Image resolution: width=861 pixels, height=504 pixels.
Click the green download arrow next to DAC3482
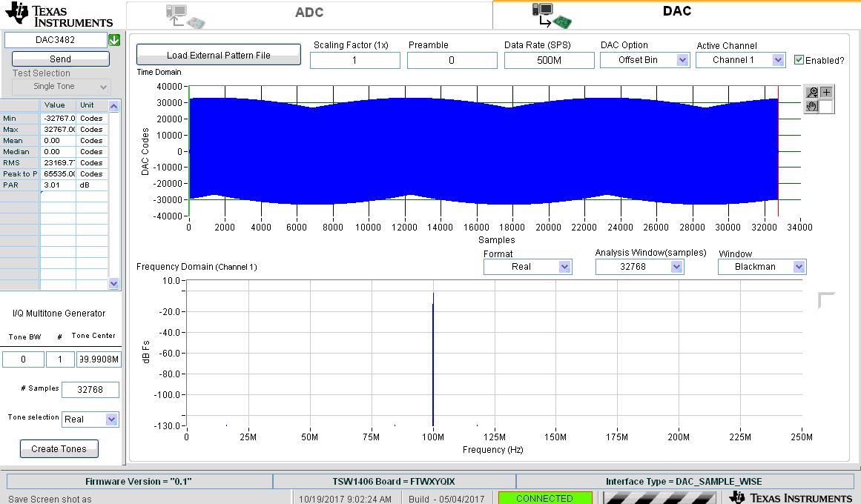[114, 39]
